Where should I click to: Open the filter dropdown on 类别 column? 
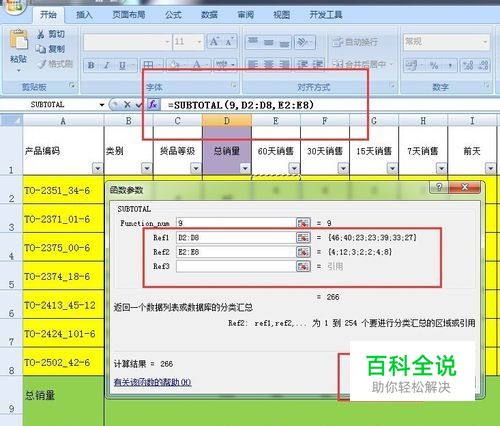click(147, 168)
